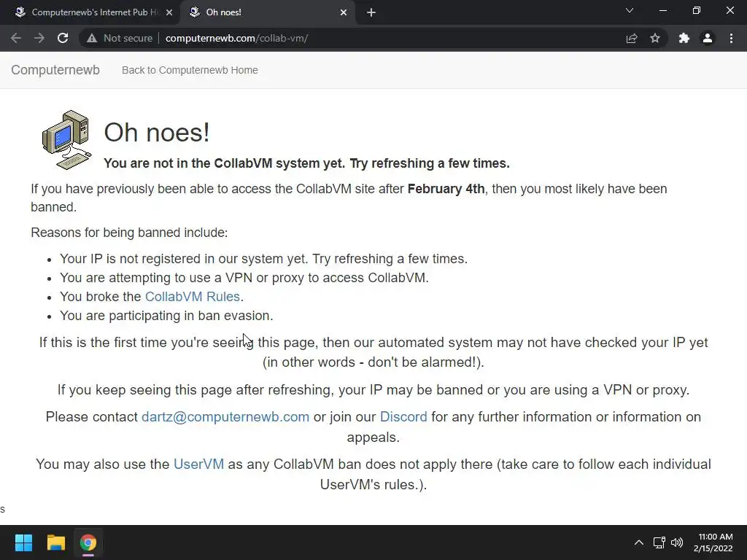Click the bold February 4th text
Viewport: 747px width, 560px height.
pyautogui.click(x=446, y=189)
